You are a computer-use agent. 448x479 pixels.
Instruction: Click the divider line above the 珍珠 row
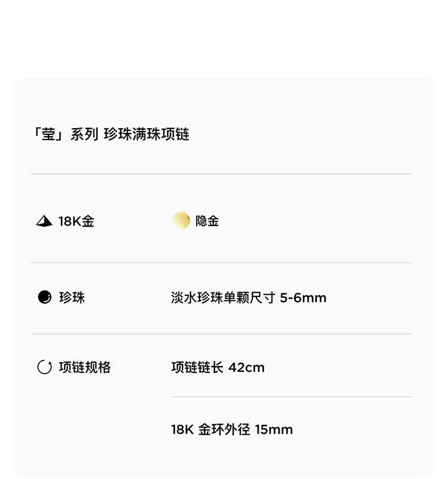[221, 262]
